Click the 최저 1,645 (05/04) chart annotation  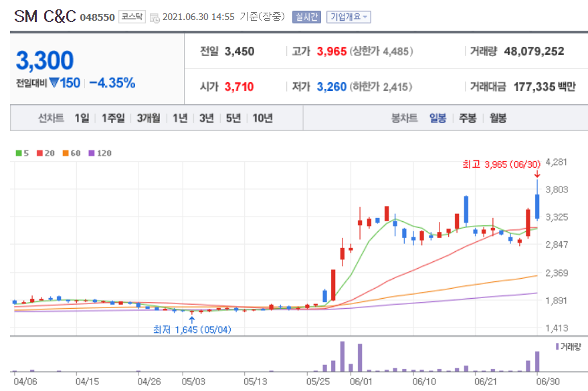coord(192,330)
